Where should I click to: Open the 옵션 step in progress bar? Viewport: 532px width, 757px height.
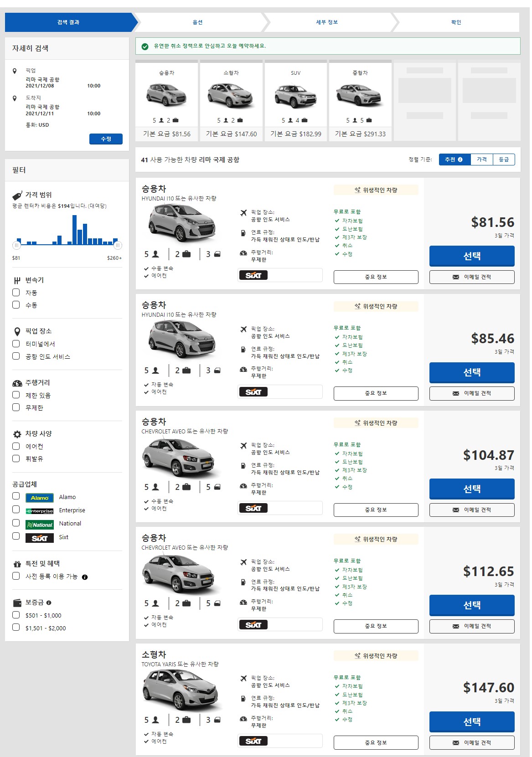(x=197, y=22)
